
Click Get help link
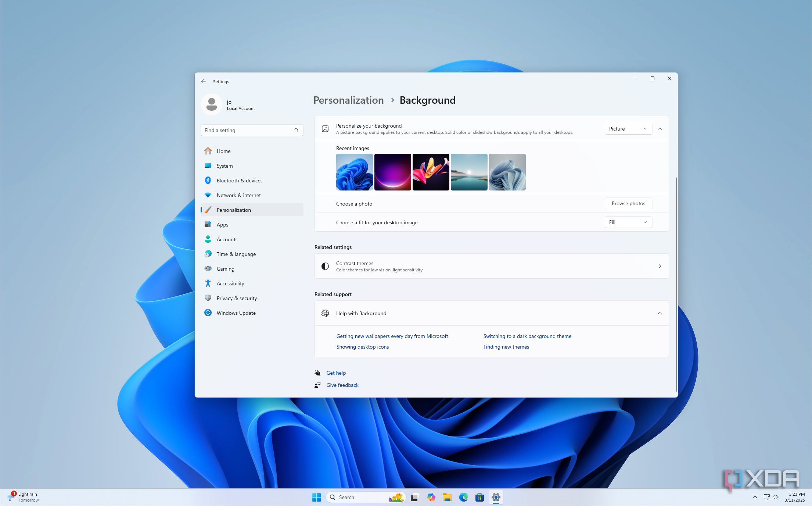pyautogui.click(x=336, y=373)
